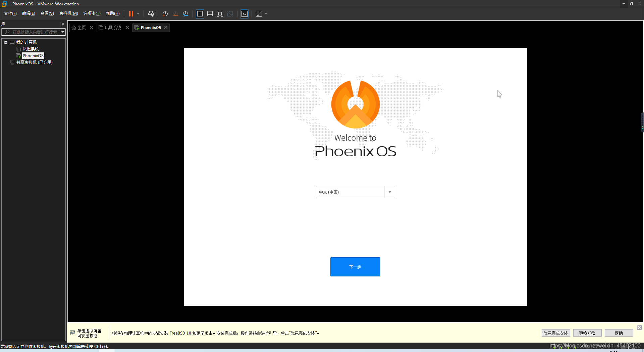Click the stretch guest display icon
The width and height of the screenshot is (644, 352).
(259, 14)
